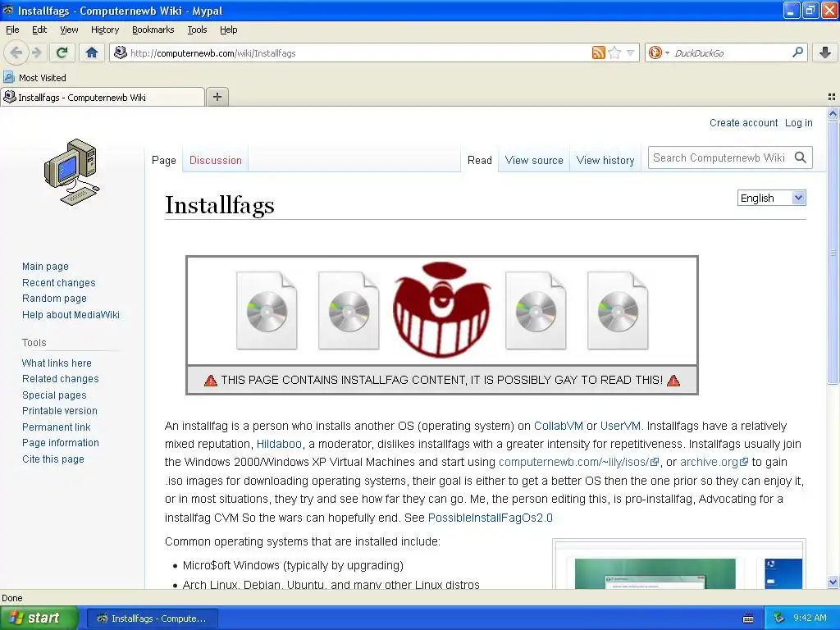Focus the Search Computernewb Wiki input field

pyautogui.click(x=719, y=157)
